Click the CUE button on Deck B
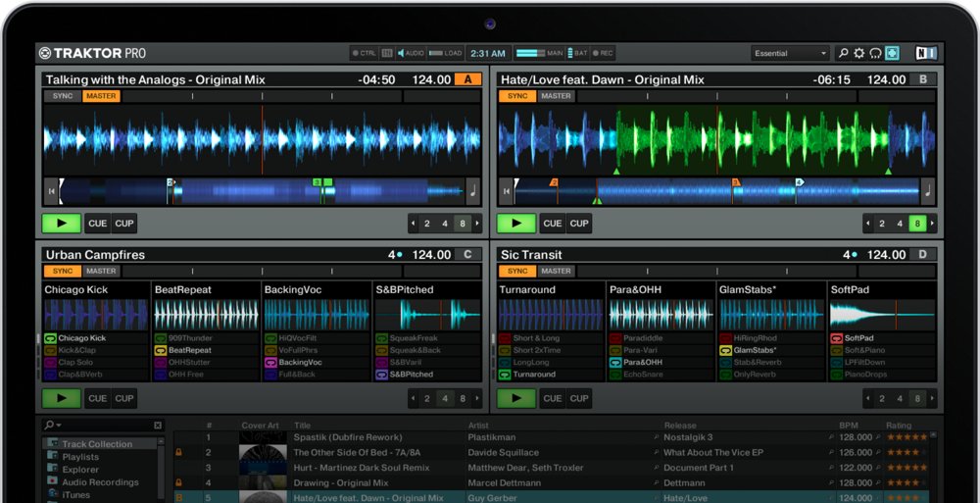The width and height of the screenshot is (980, 503). coord(553,224)
